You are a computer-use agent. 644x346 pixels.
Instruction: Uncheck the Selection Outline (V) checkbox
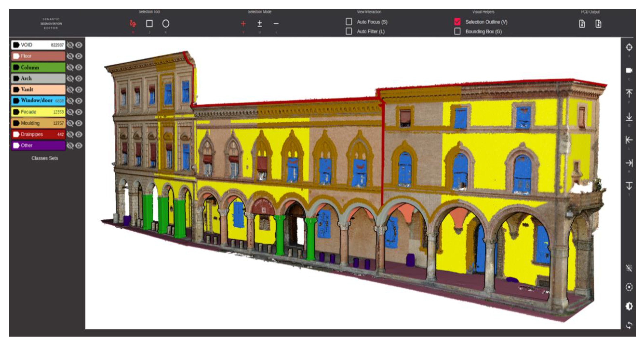click(457, 22)
